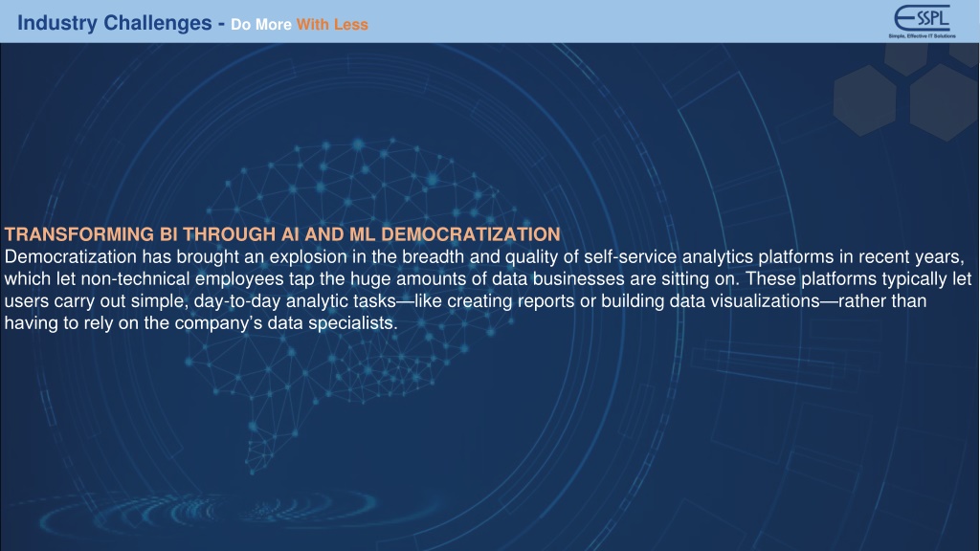Select heading 'TRANSFORMING BI THROUGH AI AND ML DEMOCRATIZATION'
Viewport: 980px width, 551px height.
[282, 234]
